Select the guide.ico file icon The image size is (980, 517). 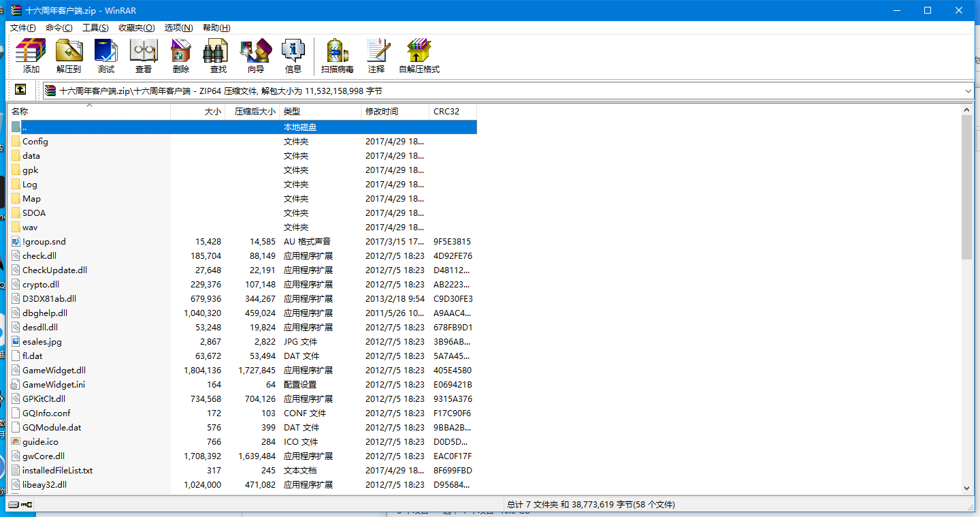click(x=16, y=442)
